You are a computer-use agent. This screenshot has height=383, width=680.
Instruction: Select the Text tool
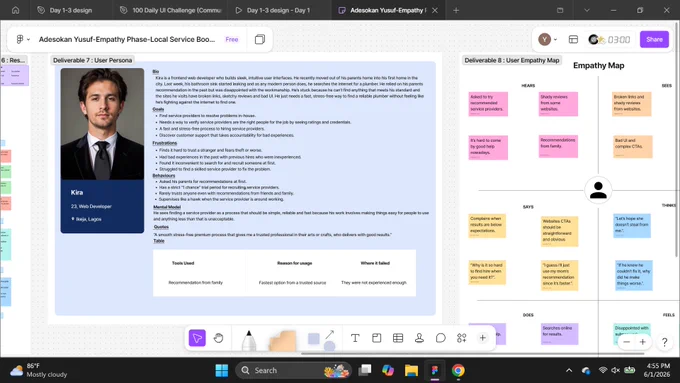point(355,338)
